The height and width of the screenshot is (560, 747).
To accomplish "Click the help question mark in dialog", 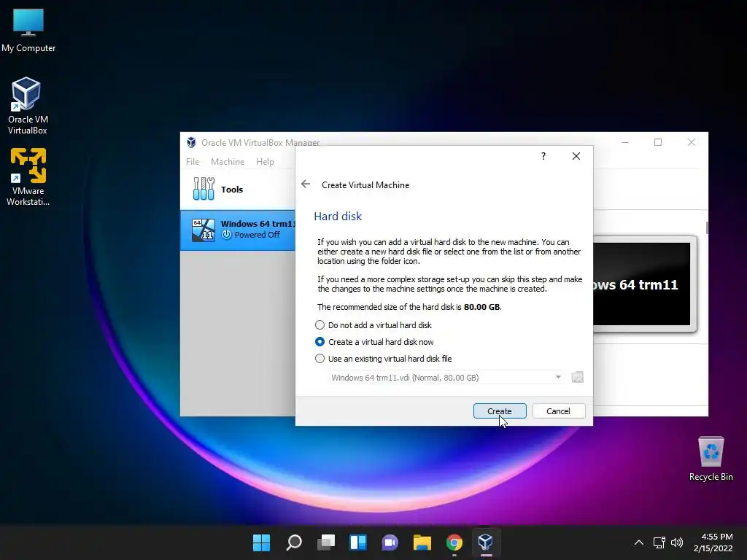I will (x=543, y=156).
